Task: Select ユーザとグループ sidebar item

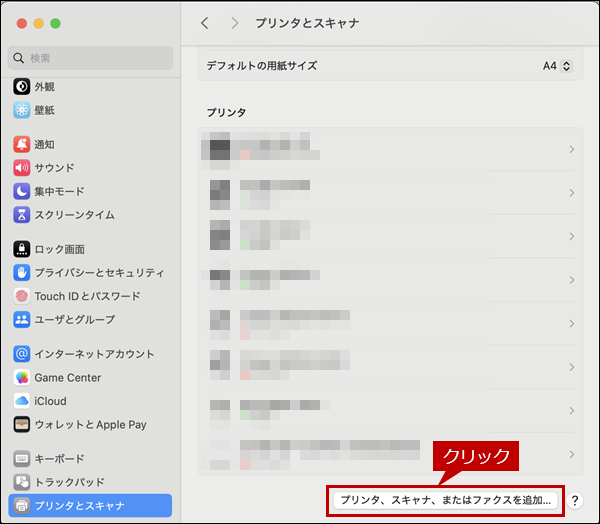Action: [x=74, y=320]
